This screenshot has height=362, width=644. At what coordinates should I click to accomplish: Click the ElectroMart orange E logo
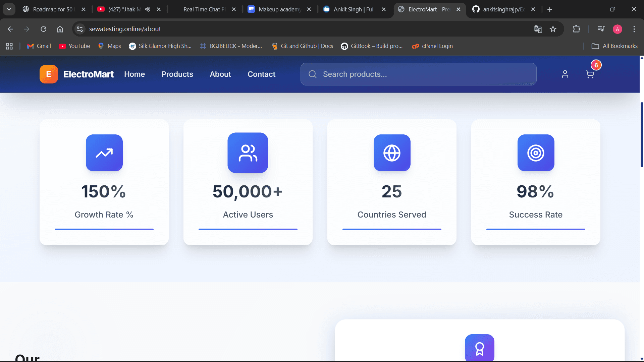point(49,74)
